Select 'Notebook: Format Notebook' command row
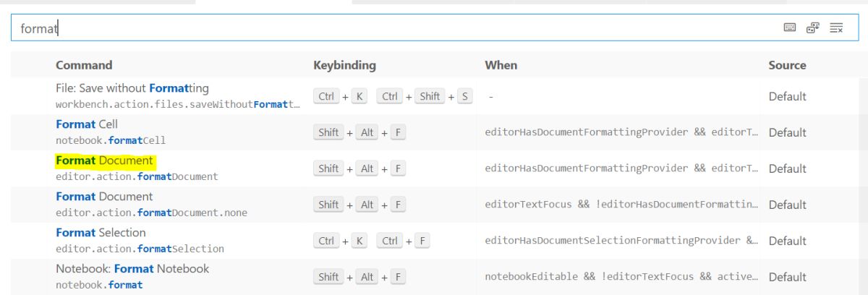This screenshot has width=868, height=295. tap(434, 277)
